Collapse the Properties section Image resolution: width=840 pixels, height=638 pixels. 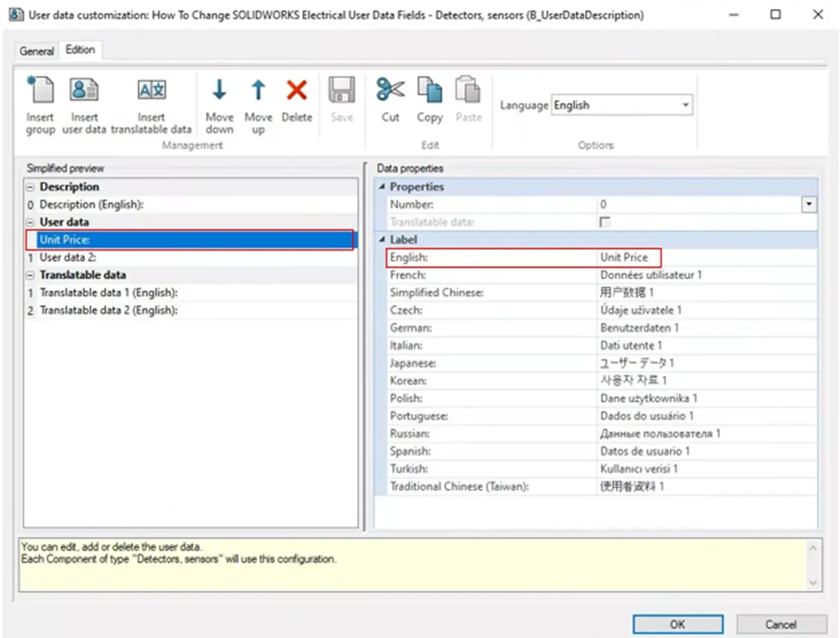tap(382, 187)
